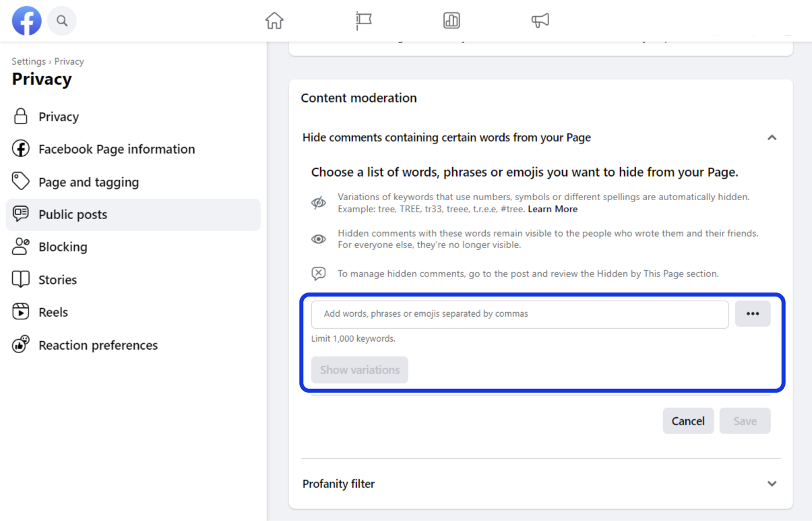Select the Reaction preferences icon
812x521 pixels.
[x=21, y=344]
